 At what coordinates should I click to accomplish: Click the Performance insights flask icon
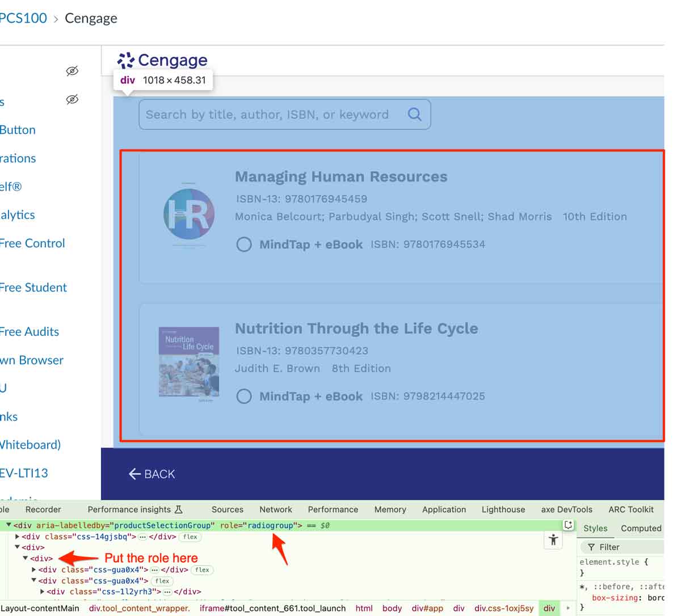179,509
